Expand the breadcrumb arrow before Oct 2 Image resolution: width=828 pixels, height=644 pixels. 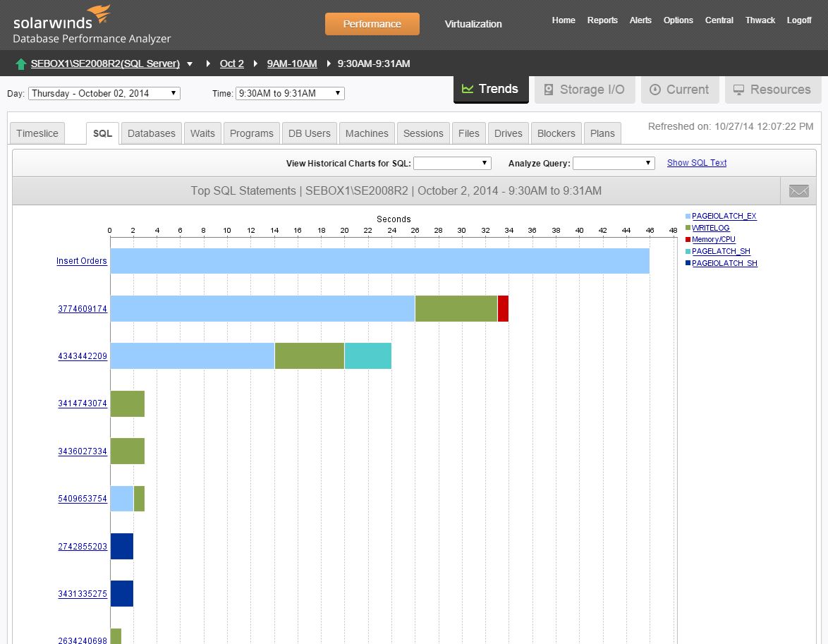(x=208, y=63)
